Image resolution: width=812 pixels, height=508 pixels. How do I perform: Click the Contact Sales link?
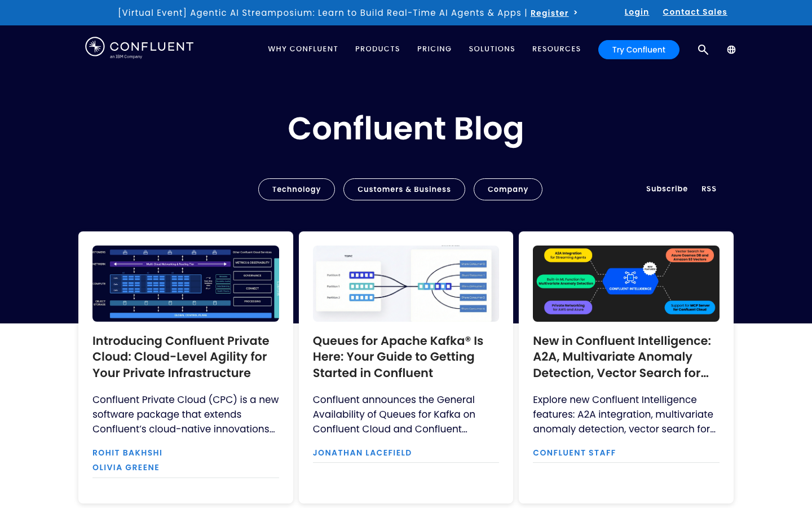point(695,12)
